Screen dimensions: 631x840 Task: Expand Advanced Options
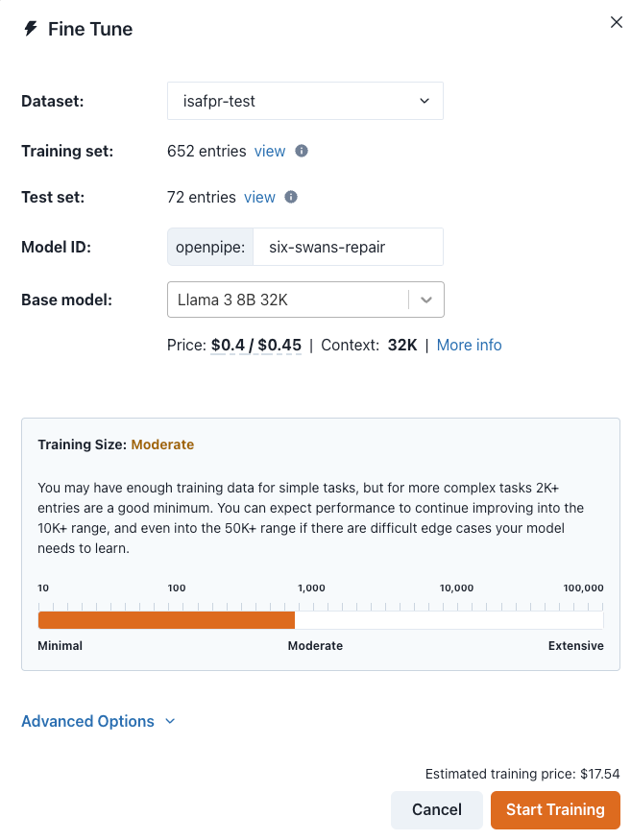tap(88, 721)
